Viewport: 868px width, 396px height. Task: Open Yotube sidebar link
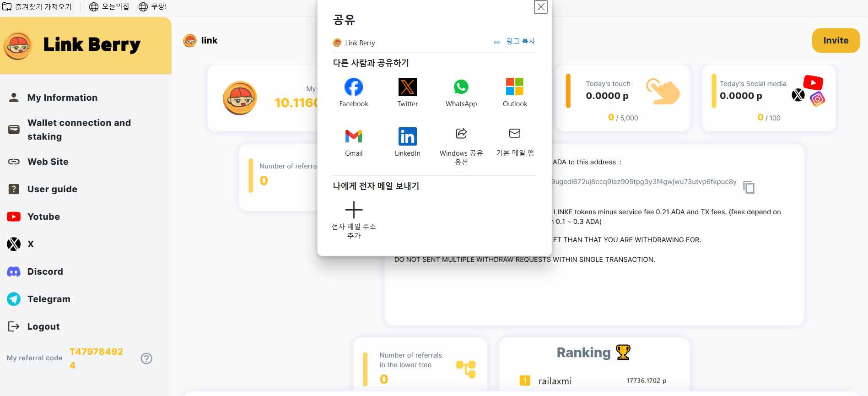[x=43, y=217]
